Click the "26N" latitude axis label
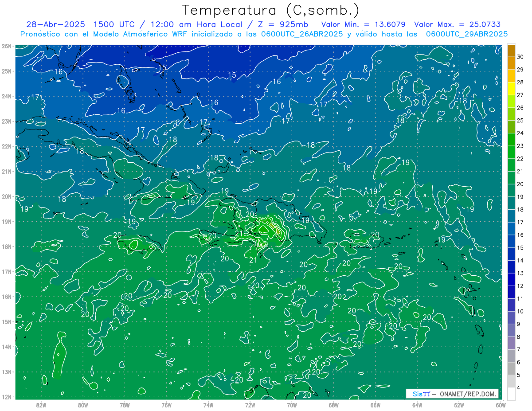 coord(6,46)
